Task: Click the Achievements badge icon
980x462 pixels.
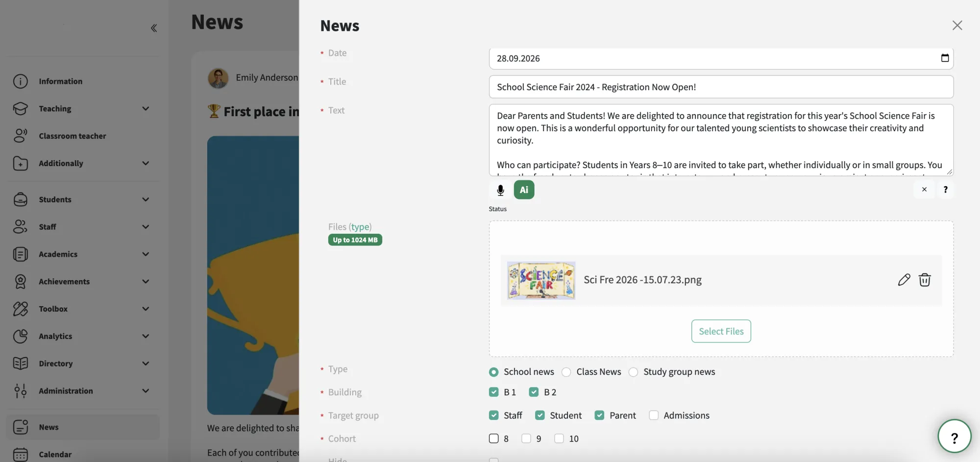Action: [20, 281]
